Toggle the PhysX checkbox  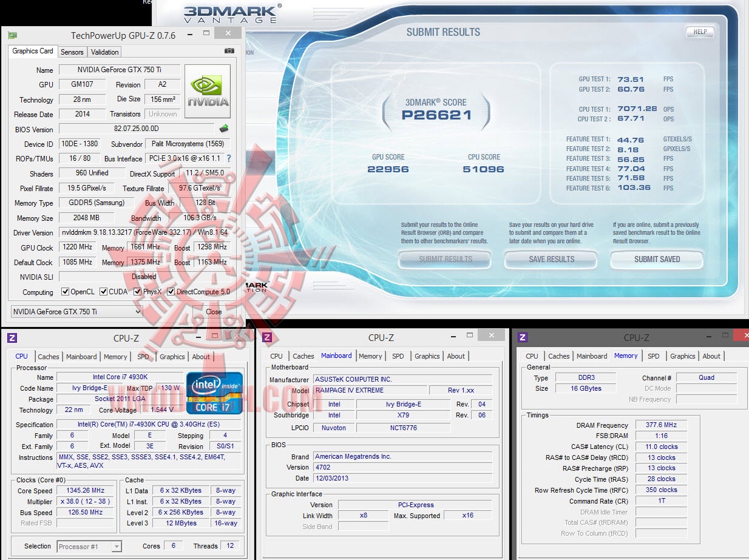138,292
